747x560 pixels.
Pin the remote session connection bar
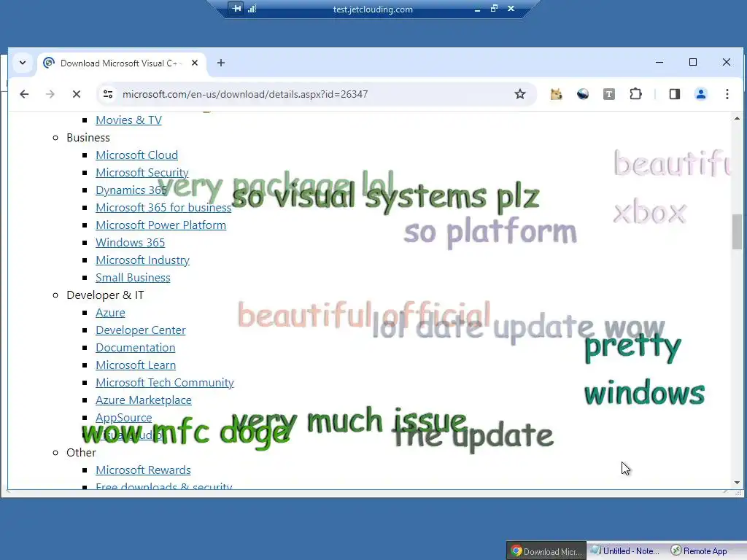tap(236, 9)
